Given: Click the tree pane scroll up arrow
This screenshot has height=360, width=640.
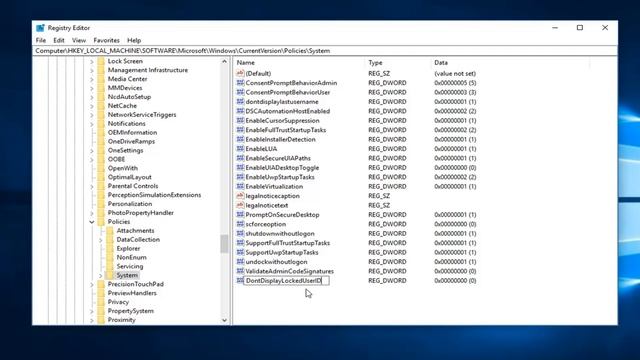Looking at the screenshot, I should (x=224, y=61).
